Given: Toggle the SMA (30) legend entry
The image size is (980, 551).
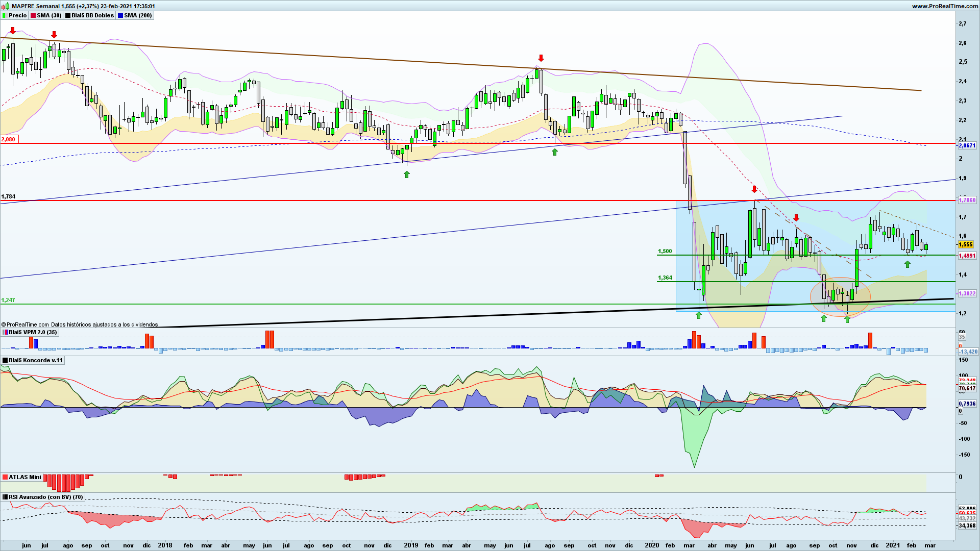Looking at the screenshot, I should pos(46,15).
